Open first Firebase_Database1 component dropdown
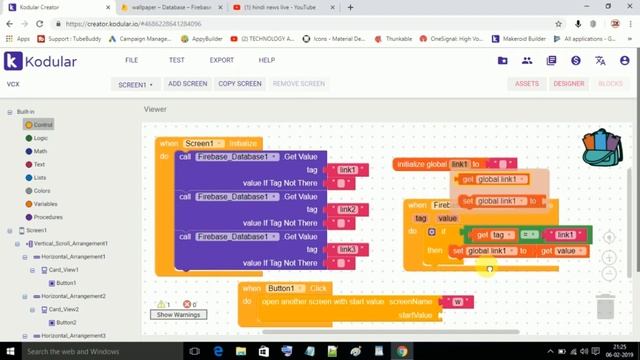Screen dimensions: 640x360 (x=274, y=157)
